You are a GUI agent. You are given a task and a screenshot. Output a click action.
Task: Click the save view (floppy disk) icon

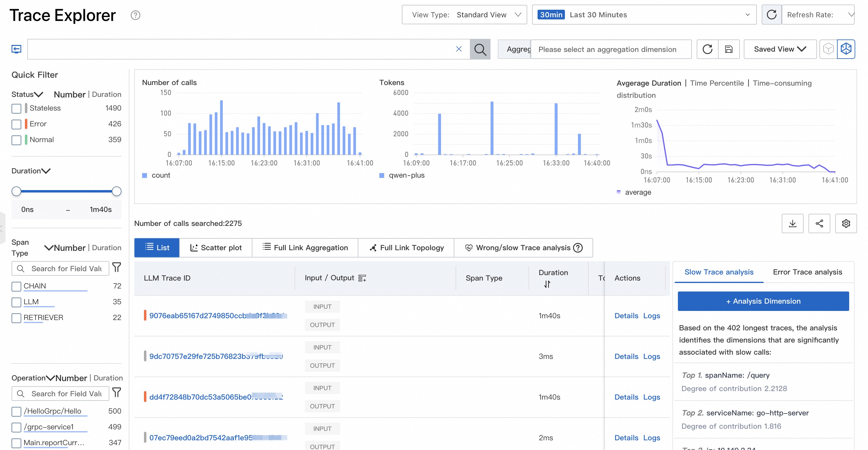729,49
